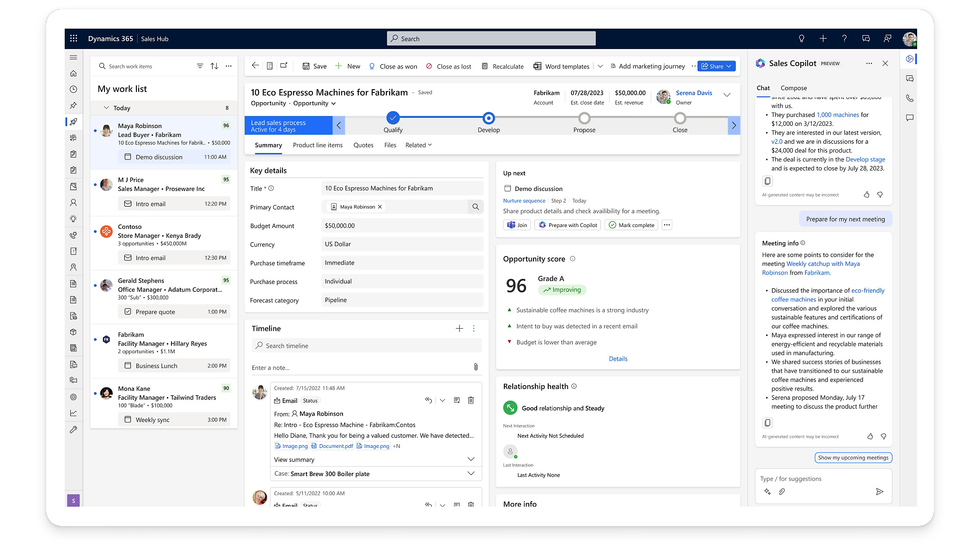980x551 pixels.
Task: Open the Dynamics 365 app launcher grid
Action: (73, 39)
